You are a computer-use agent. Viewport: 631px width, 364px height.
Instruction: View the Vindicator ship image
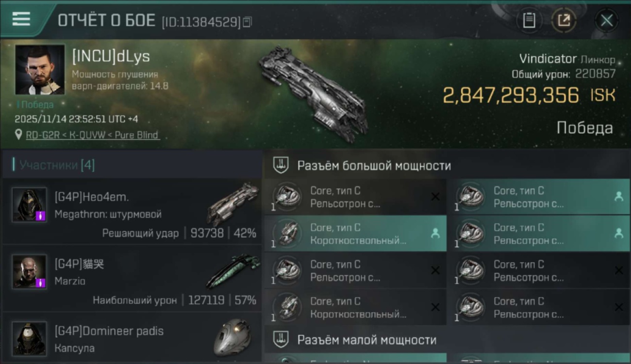[x=313, y=94]
